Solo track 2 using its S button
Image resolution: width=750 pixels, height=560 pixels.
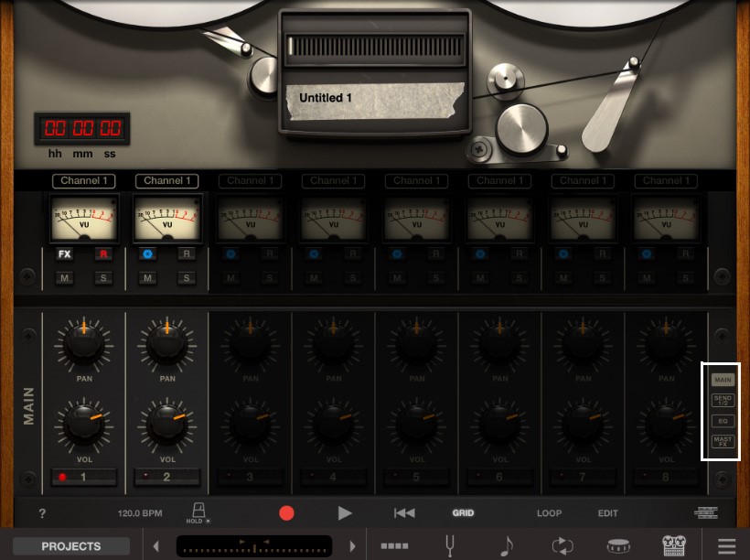(187, 278)
